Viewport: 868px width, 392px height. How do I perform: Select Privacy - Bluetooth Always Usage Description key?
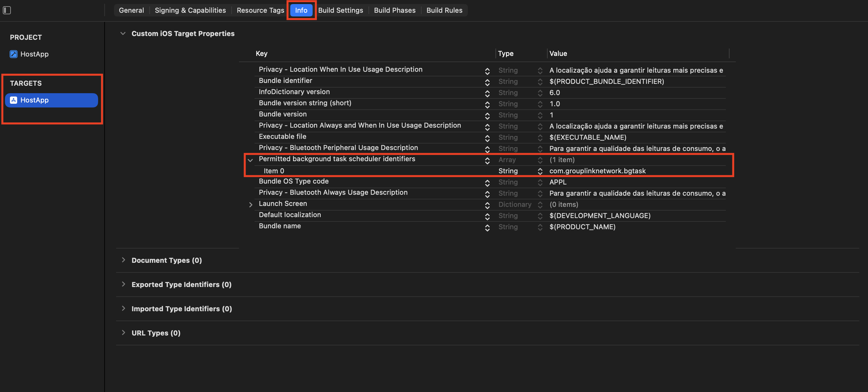point(333,193)
